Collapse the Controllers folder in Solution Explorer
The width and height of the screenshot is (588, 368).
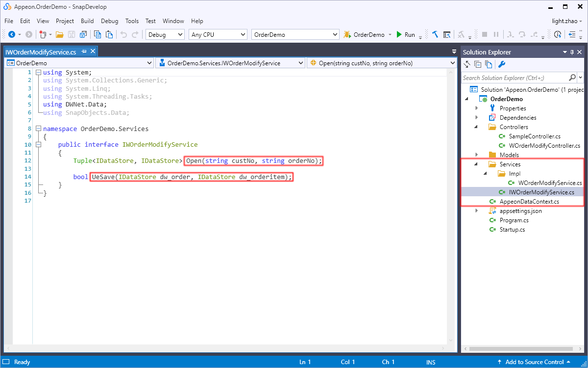(477, 127)
